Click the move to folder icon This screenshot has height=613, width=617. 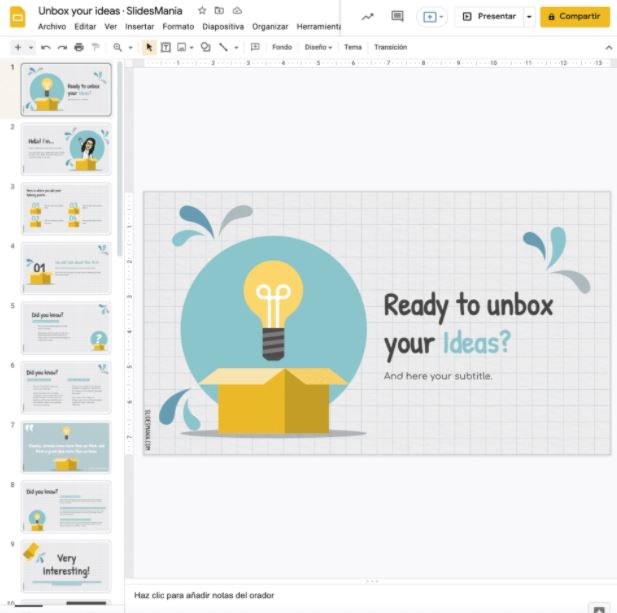coord(219,11)
